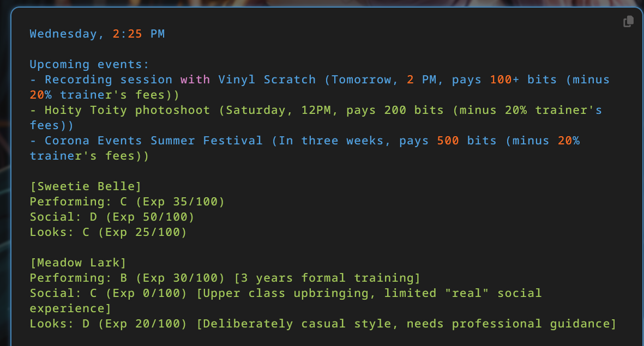Click the "[Meadow Lark]" header
This screenshot has height=346, width=644.
pyautogui.click(x=78, y=263)
